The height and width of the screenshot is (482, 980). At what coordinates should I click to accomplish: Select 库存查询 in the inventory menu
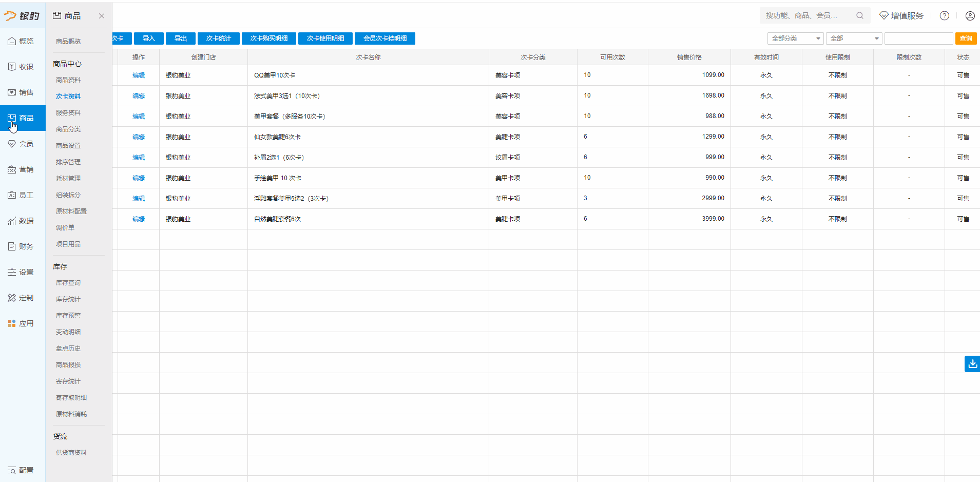click(x=68, y=283)
